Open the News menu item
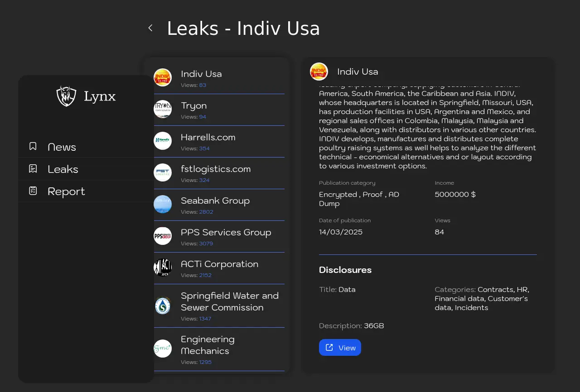 coord(62,147)
